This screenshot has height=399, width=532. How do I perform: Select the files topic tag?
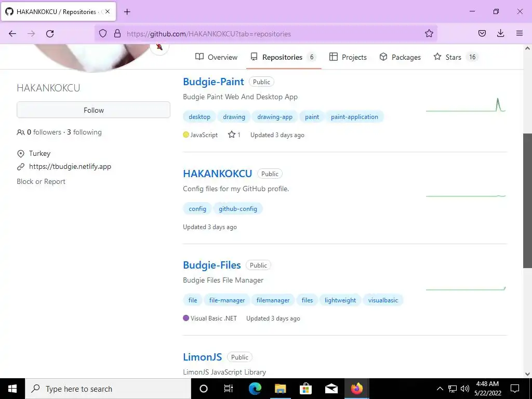[x=308, y=300]
